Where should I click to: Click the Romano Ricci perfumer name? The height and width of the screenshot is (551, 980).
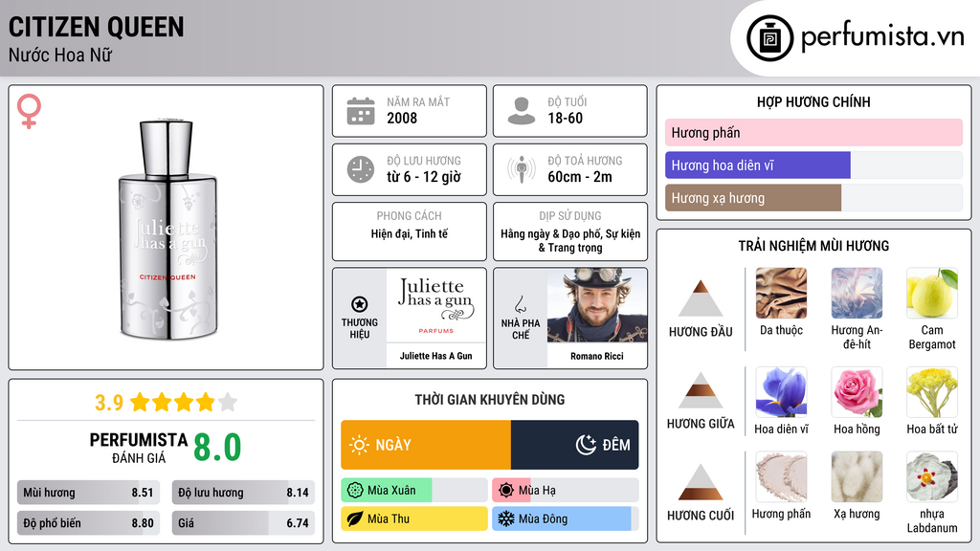click(597, 356)
